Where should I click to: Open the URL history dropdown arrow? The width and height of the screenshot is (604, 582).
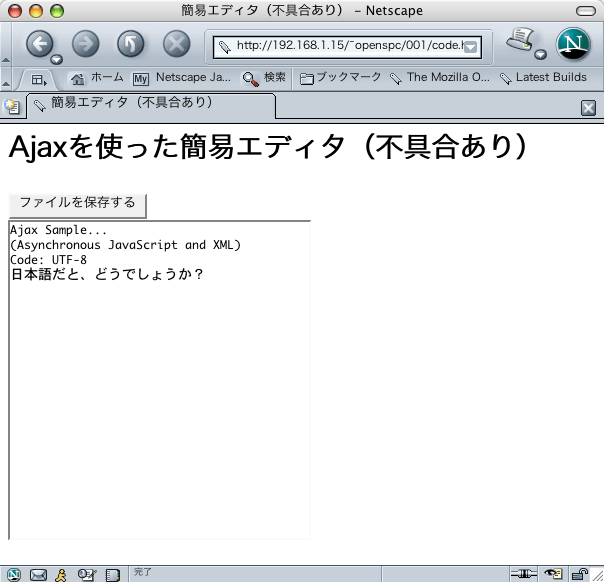coord(471,47)
